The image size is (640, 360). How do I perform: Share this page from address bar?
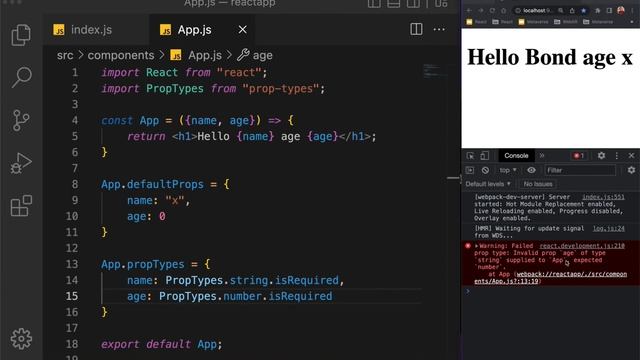tap(572, 11)
